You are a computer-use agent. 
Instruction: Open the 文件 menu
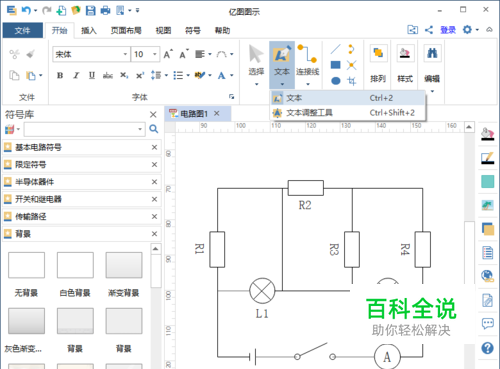pos(23,30)
